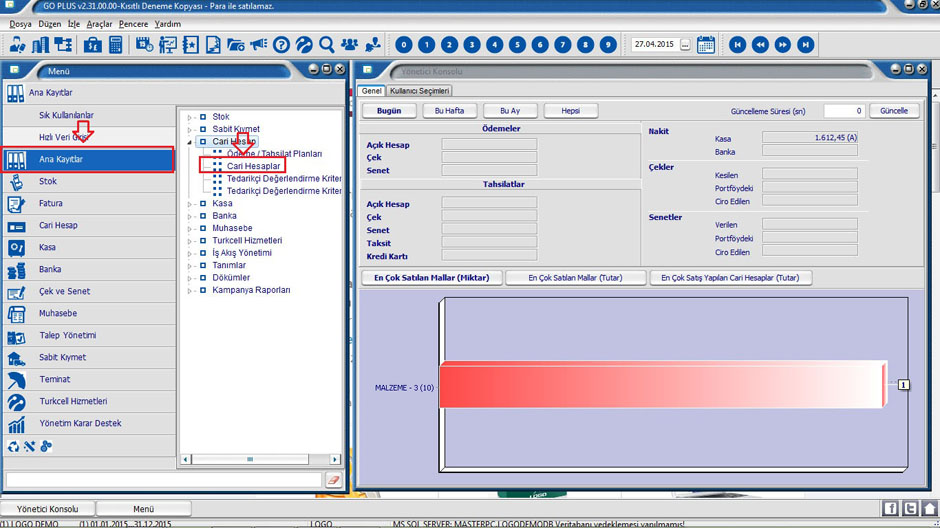This screenshot has width=940, height=528.
Task: Click the numbered shortcut button 0
Action: pyautogui.click(x=404, y=45)
